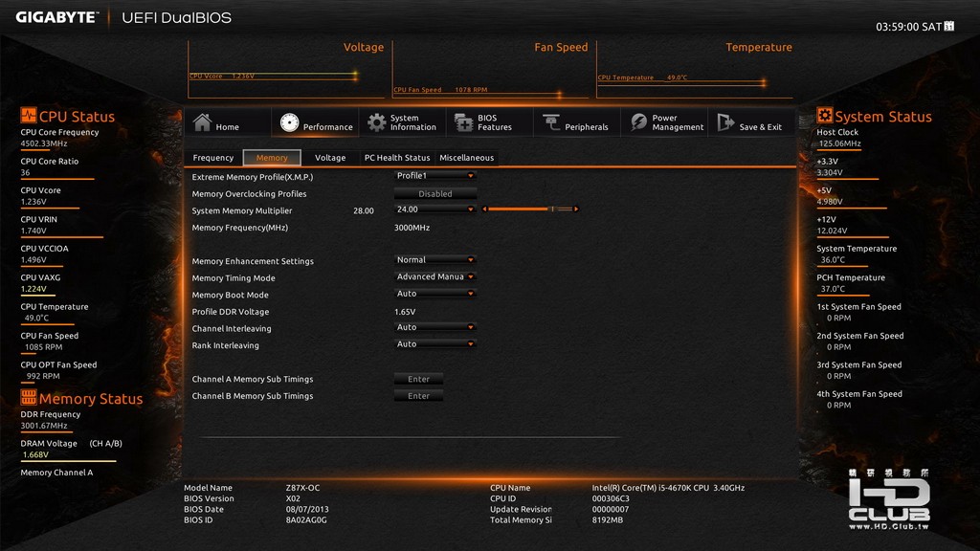The image size is (980, 551).
Task: Select the Memory sub-tab
Action: [x=272, y=158]
